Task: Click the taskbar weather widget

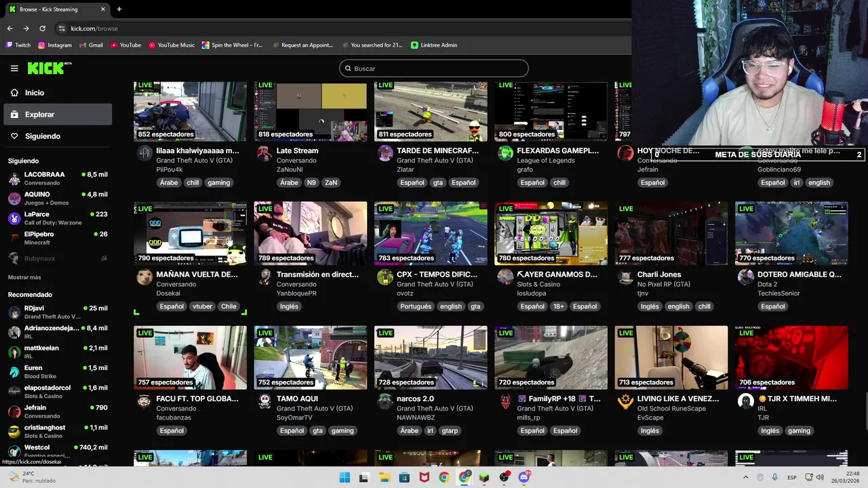Action: click(33, 477)
